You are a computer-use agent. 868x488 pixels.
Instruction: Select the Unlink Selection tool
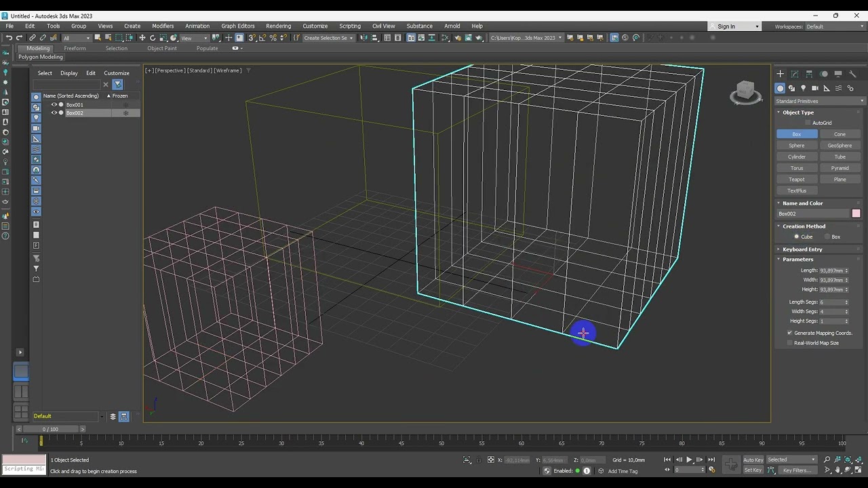pos(43,38)
